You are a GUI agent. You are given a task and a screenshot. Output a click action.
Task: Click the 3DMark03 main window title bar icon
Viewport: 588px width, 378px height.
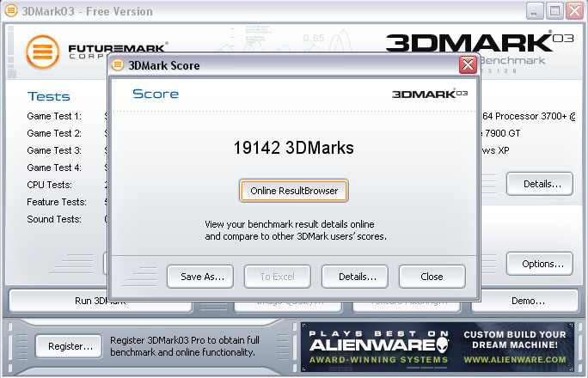(x=11, y=10)
